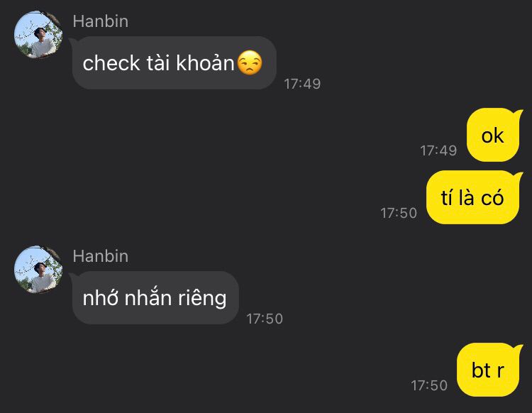The image size is (532, 413).
Task: Click the 17:49 timestamp beside "ok" bubble
Action: (438, 150)
